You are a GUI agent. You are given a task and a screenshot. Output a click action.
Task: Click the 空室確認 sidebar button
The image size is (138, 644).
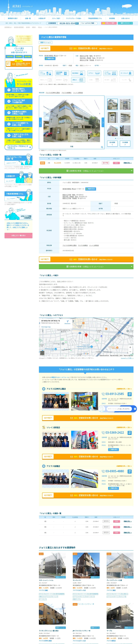point(19,56)
